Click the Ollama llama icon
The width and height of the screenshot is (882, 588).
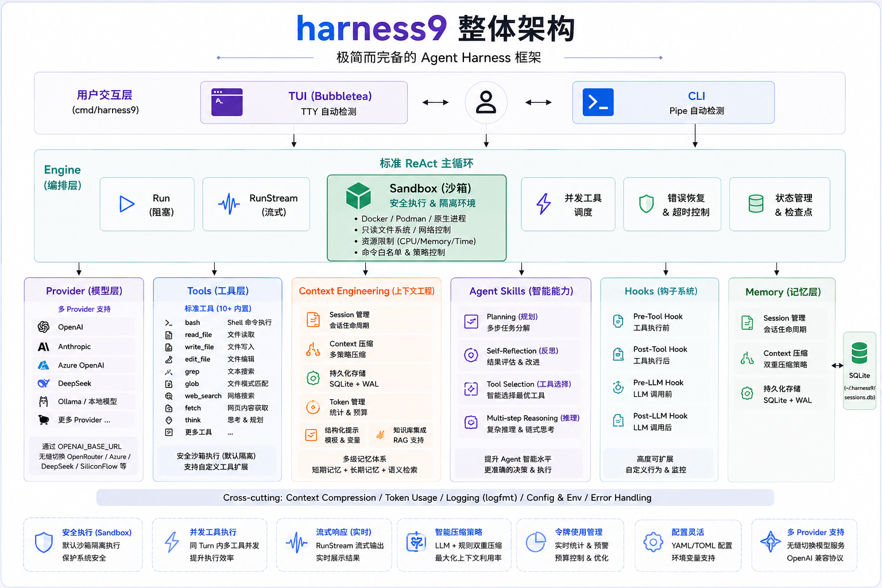[x=44, y=401]
